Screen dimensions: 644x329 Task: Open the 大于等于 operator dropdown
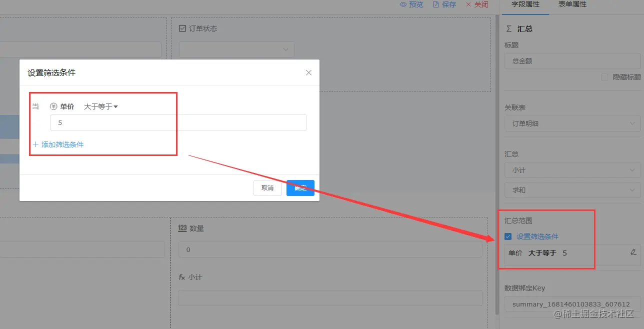coord(100,106)
